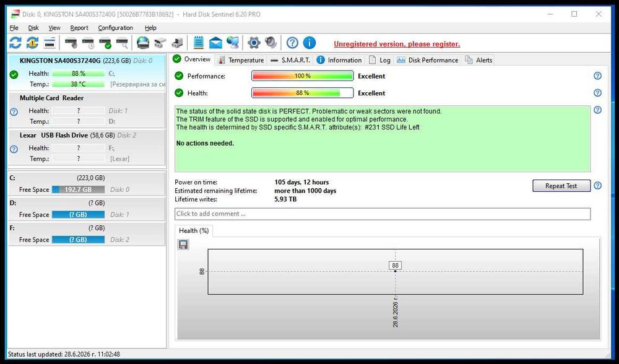Screen dimensions: 619x364
Task: Click the blue info circle toolbar icon
Action: point(309,43)
